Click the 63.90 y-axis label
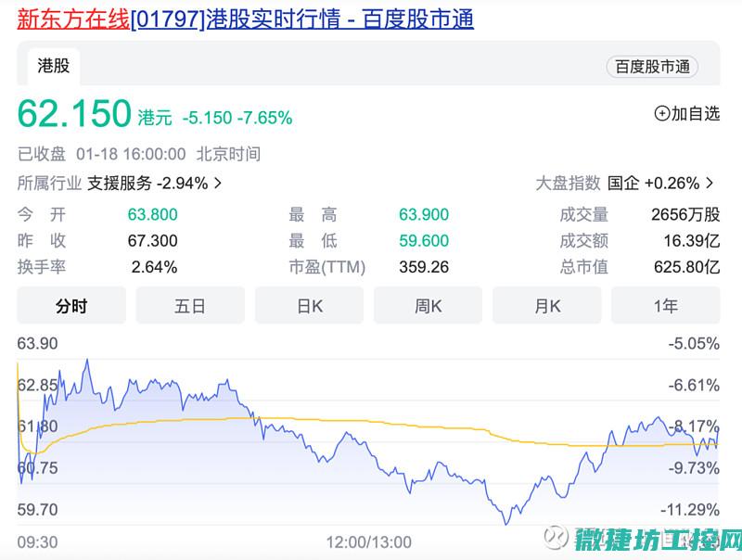The height and width of the screenshot is (560, 742). (x=37, y=343)
